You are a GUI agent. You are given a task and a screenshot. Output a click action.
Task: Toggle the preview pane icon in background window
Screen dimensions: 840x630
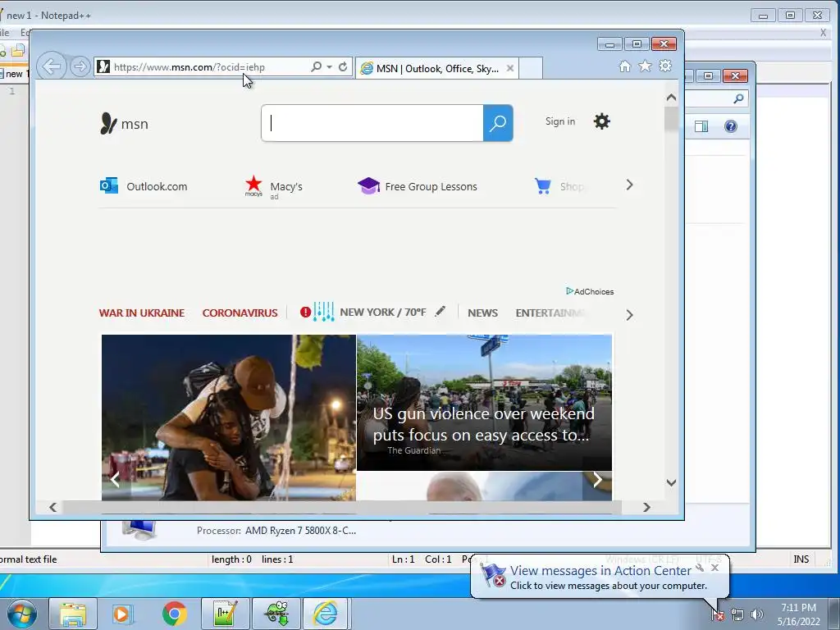click(x=701, y=126)
